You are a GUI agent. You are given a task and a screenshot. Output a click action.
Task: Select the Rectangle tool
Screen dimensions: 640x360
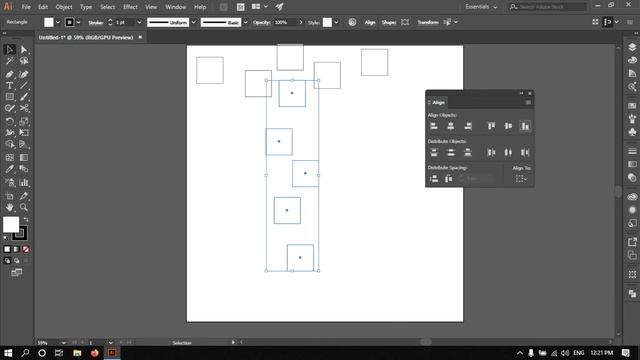pyautogui.click(x=9, y=97)
